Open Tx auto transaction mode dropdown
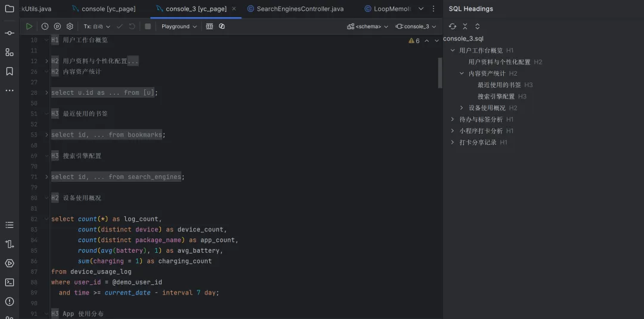This screenshot has width=644, height=319. [97, 26]
